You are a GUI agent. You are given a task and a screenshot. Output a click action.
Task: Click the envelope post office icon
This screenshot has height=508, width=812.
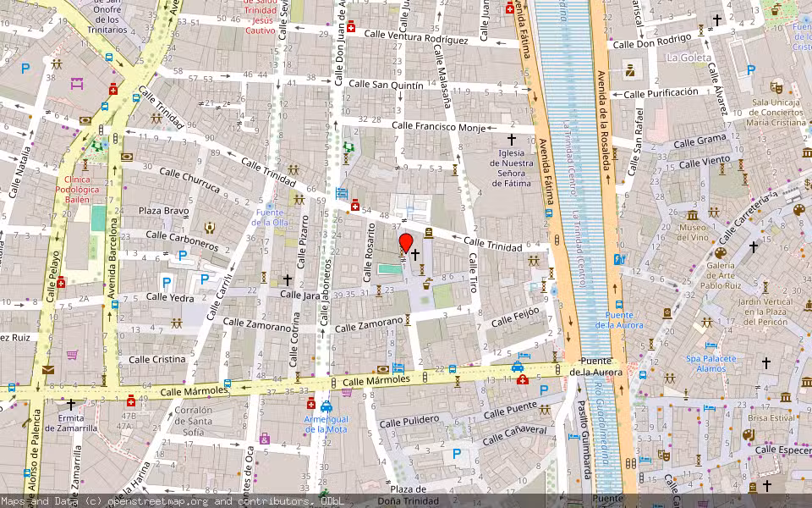pyautogui.click(x=47, y=370)
